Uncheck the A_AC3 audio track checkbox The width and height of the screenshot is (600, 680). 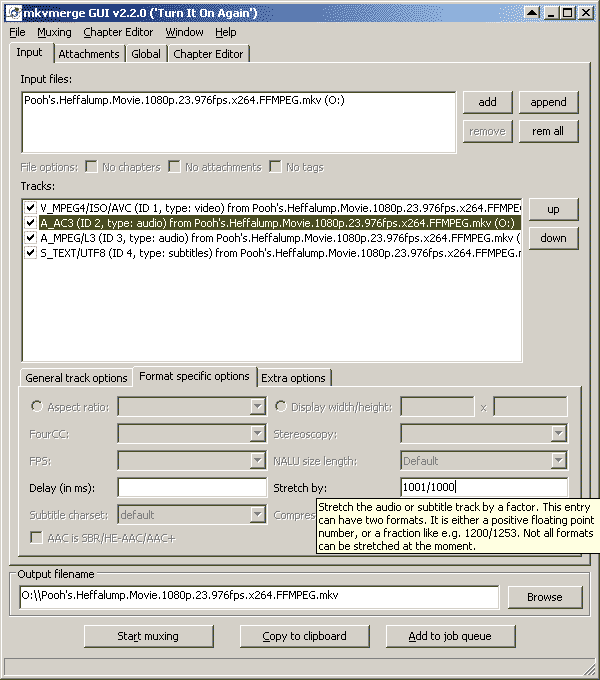click(x=30, y=223)
